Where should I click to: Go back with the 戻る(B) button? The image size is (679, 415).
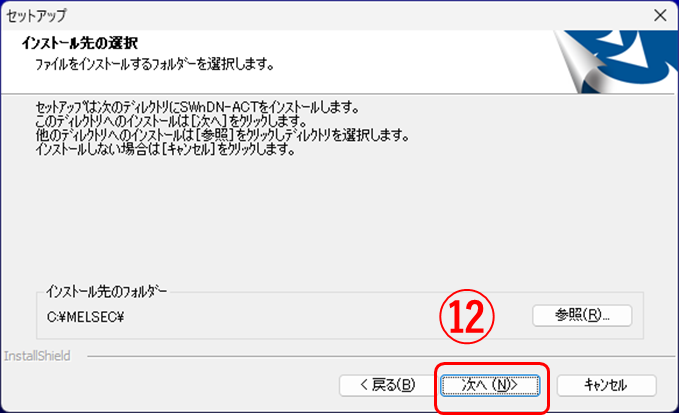tap(388, 385)
